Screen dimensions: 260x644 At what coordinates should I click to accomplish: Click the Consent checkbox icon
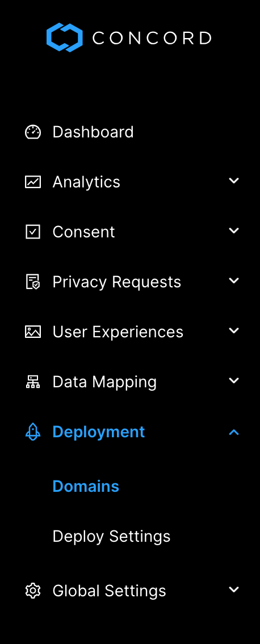pos(33,232)
